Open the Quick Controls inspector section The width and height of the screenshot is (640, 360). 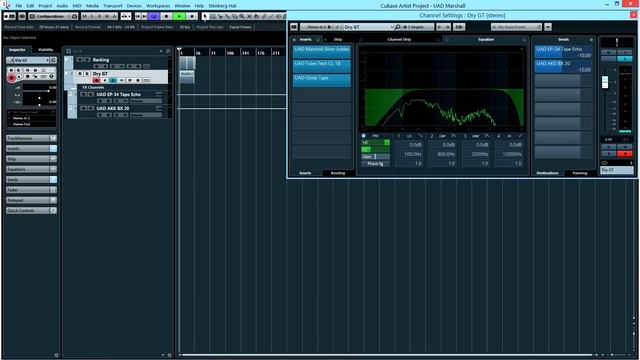[31, 211]
